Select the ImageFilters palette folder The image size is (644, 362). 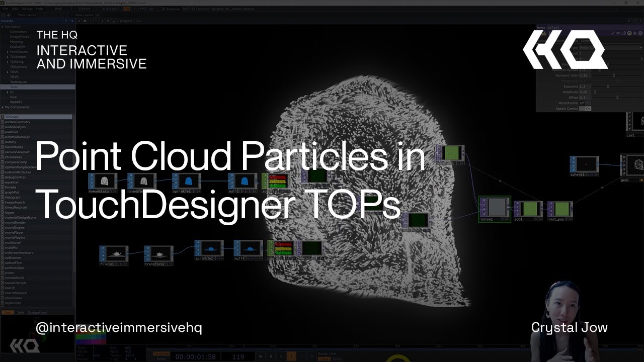click(19, 37)
